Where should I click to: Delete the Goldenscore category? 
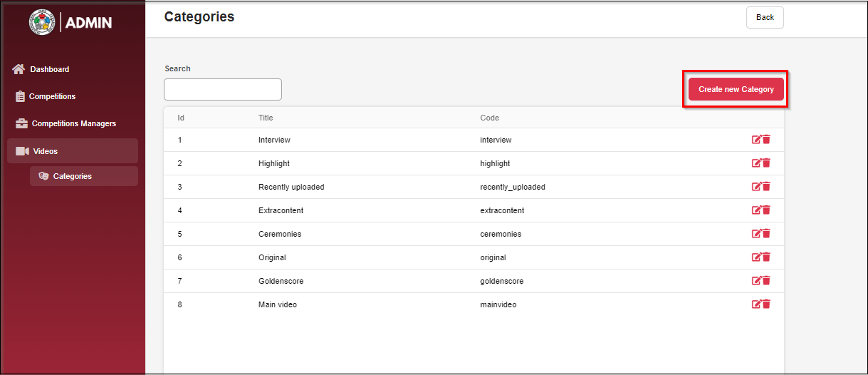tap(766, 281)
